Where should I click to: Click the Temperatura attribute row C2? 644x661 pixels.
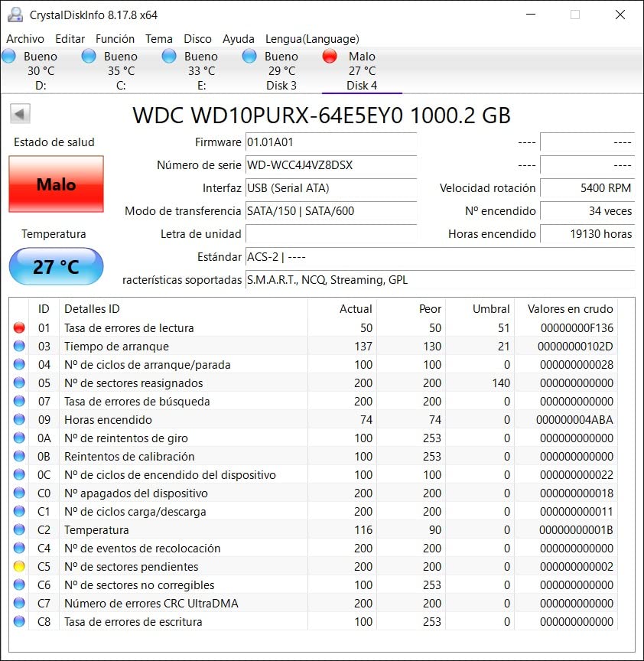313,529
